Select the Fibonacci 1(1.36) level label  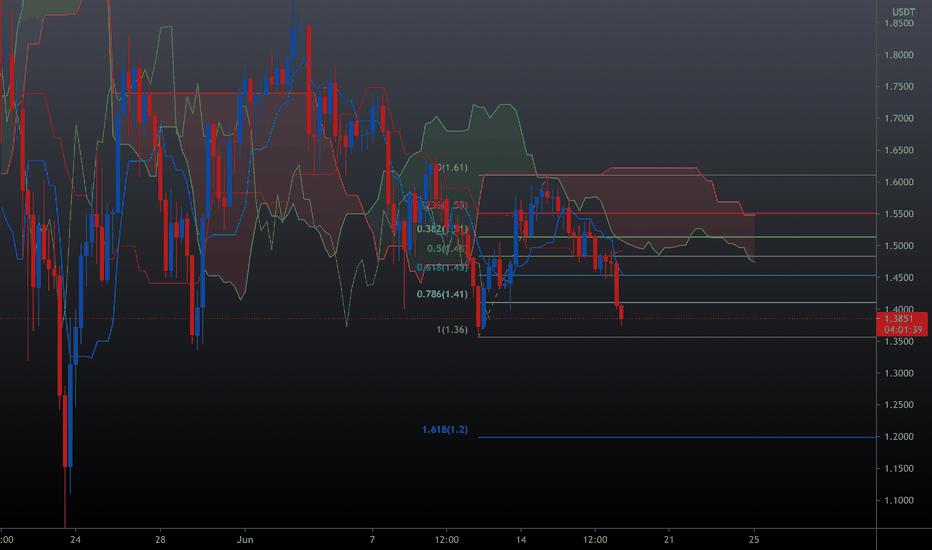click(452, 330)
